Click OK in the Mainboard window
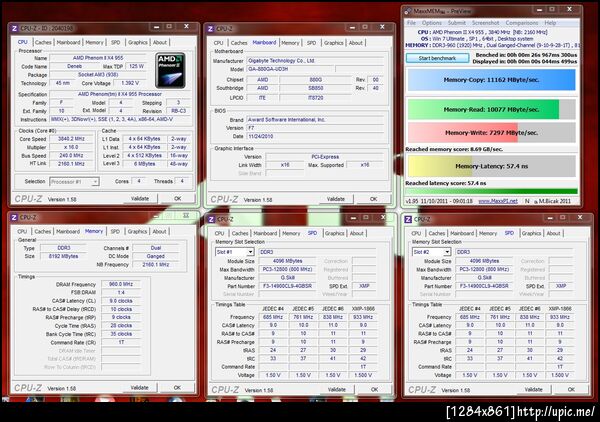This screenshot has height=422, width=600. click(373, 199)
